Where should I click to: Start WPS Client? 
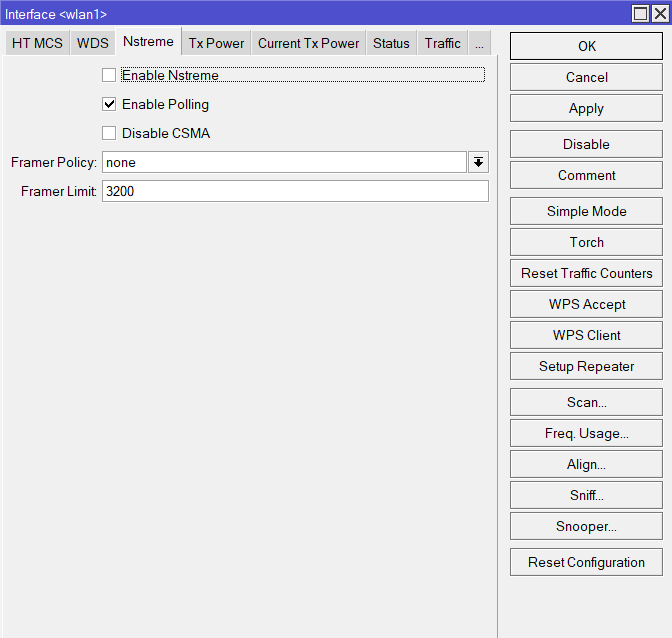pos(586,335)
